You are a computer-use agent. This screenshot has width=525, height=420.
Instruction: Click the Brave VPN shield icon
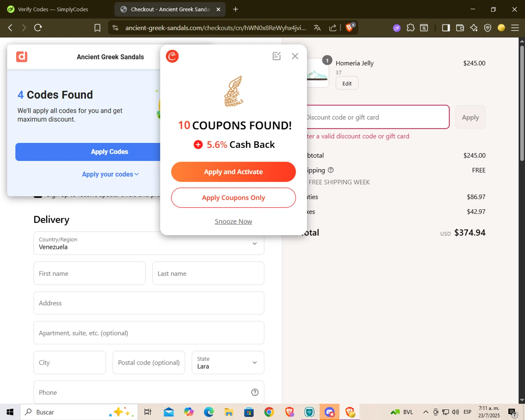pyautogui.click(x=488, y=28)
